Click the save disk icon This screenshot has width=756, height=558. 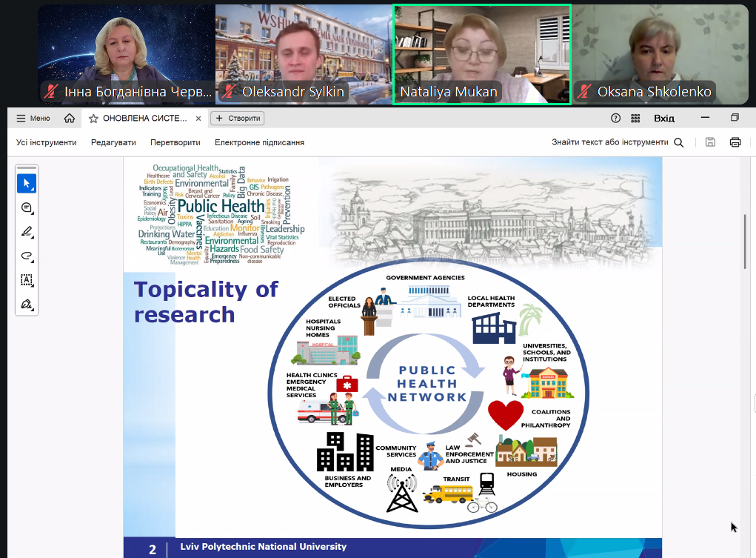coord(710,142)
